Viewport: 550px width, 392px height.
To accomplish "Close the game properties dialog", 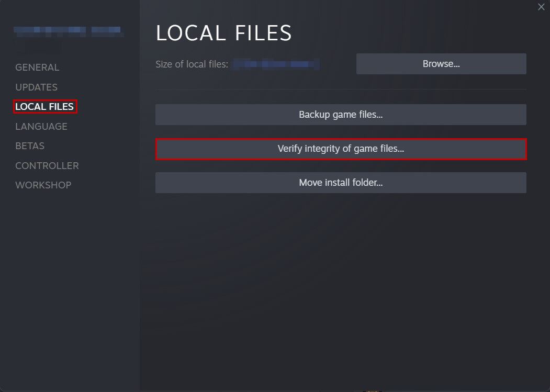I will click(541, 7).
